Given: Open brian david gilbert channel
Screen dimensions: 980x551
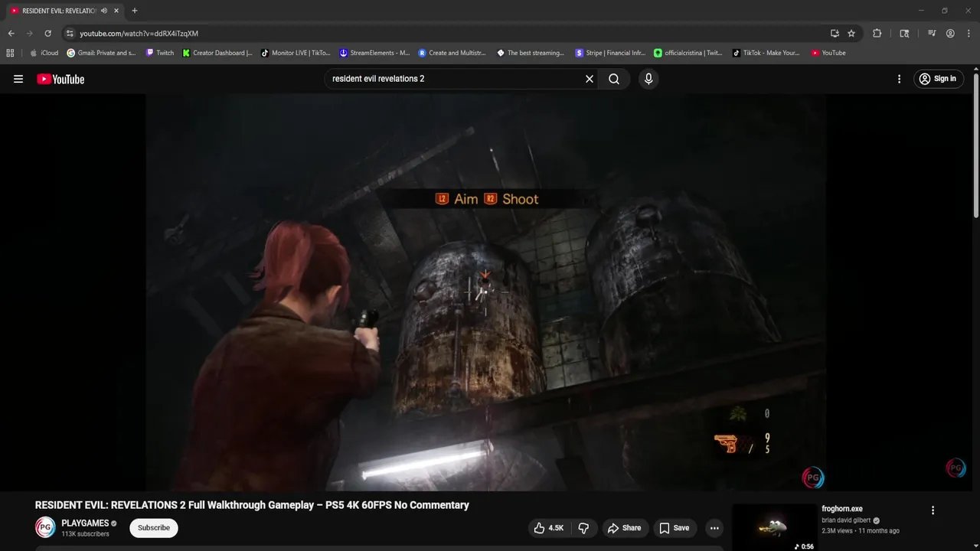Looking at the screenshot, I should 846,520.
